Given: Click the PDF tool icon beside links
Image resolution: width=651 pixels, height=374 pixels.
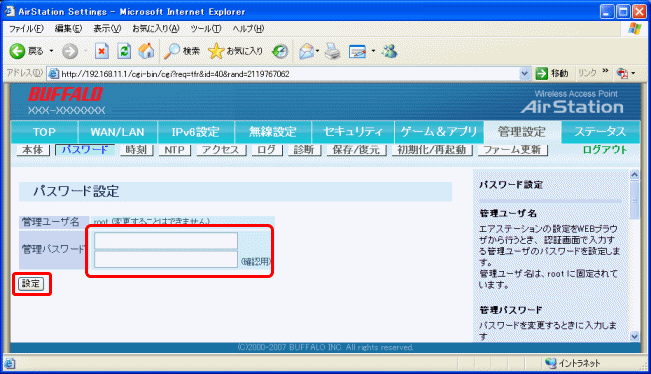Looking at the screenshot, I should tap(622, 73).
